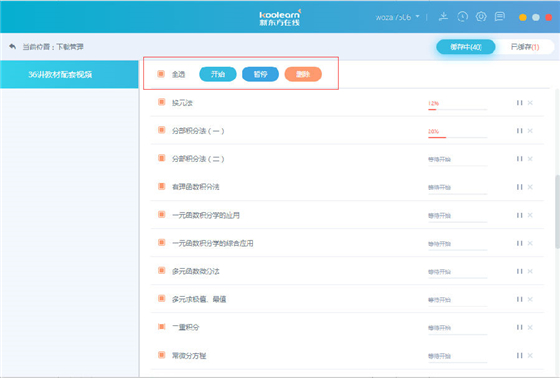
Task: Click the orange 删除 delete button
Action: [303, 74]
